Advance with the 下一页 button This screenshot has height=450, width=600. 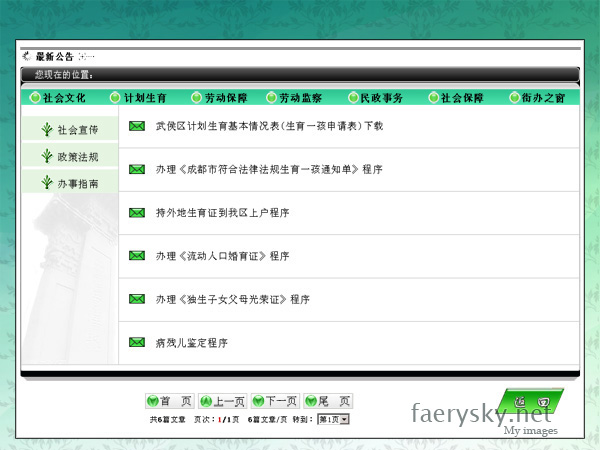point(275,401)
